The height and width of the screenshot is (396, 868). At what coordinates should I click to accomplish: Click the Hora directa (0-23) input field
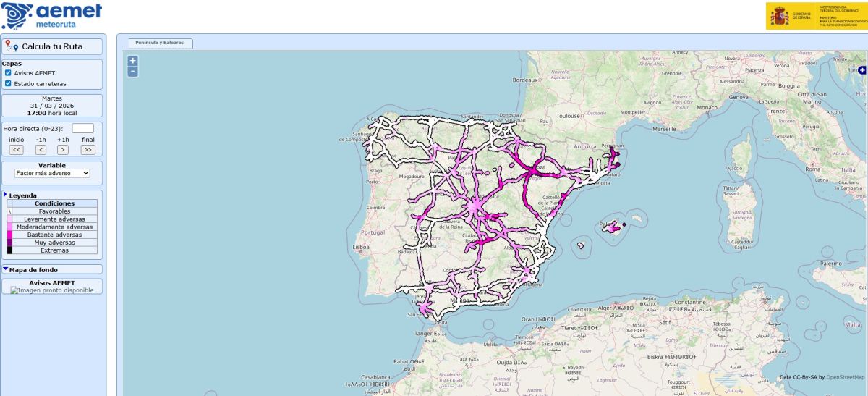tap(82, 129)
